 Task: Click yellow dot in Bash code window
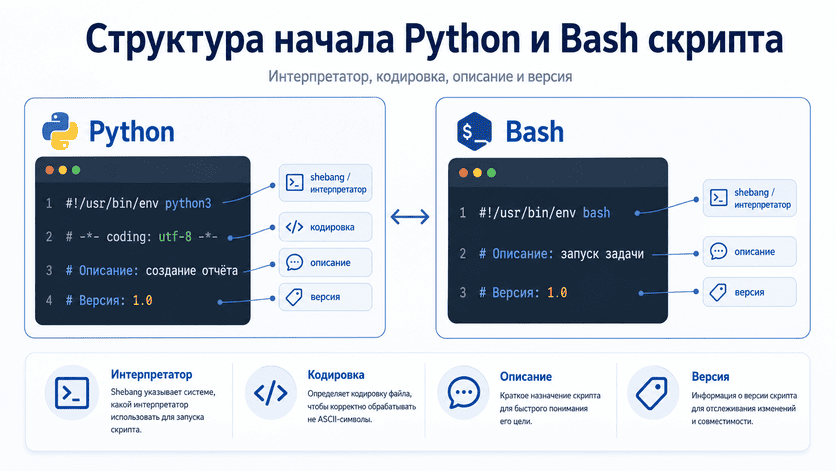pyautogui.click(x=477, y=173)
